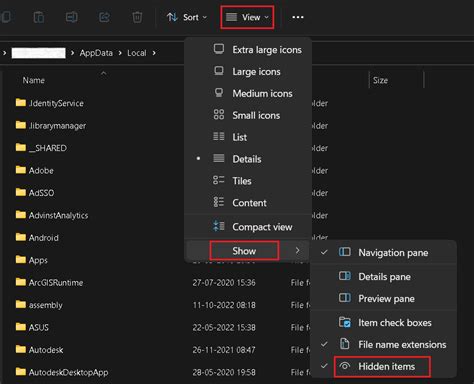The height and width of the screenshot is (384, 474).
Task: Enable Preview pane
Action: pos(383,299)
